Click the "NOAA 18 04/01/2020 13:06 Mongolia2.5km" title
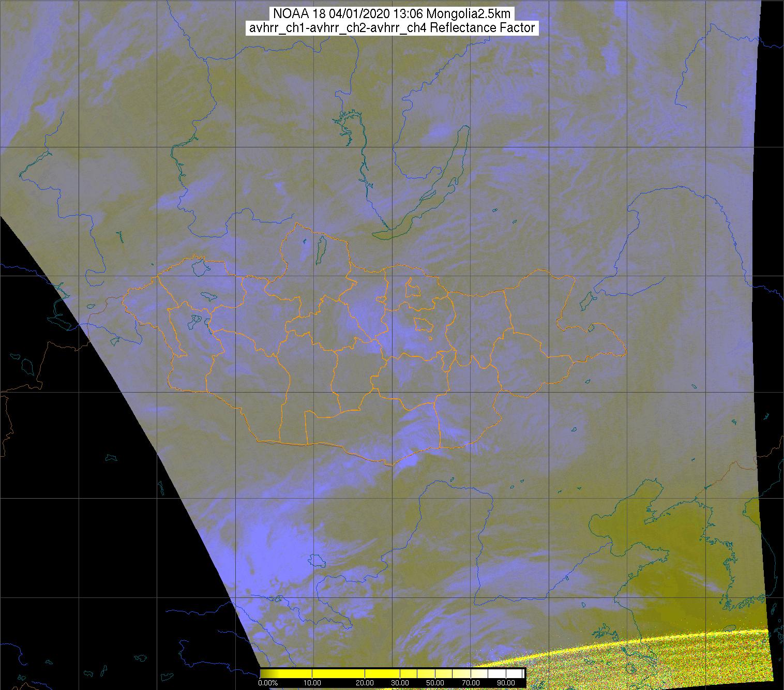 tap(391, 14)
